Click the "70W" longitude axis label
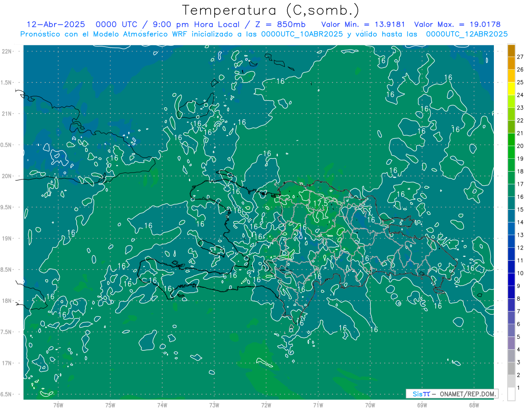Viewport: 532px width, 411px height. [x=370, y=405]
